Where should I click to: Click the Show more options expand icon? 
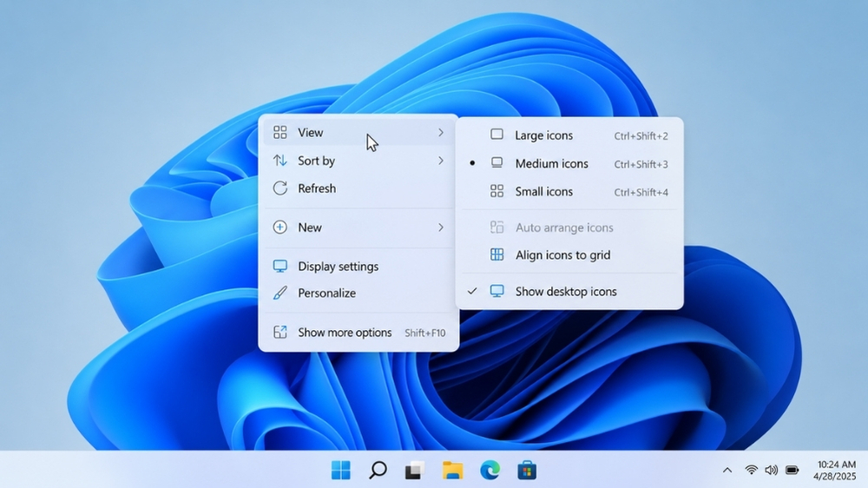pos(280,333)
